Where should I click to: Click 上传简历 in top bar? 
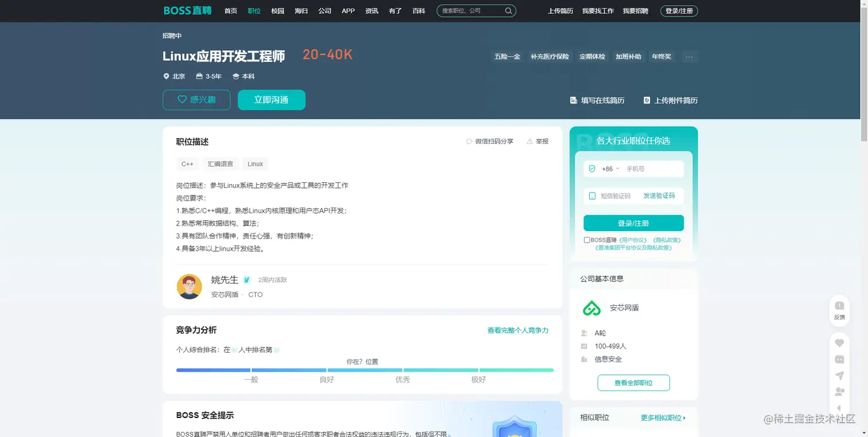click(x=561, y=11)
